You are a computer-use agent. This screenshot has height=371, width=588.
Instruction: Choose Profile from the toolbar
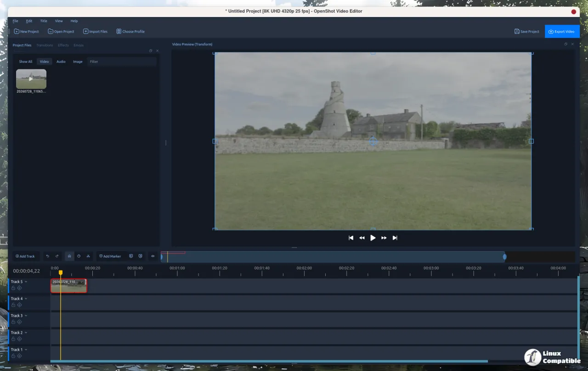[130, 32]
